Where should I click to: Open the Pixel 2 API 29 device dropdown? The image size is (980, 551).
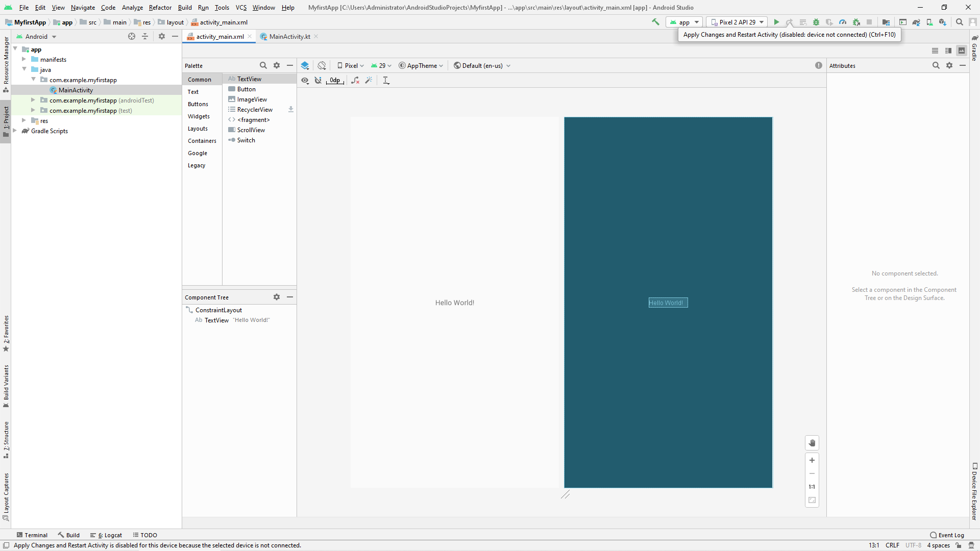tap(738, 22)
